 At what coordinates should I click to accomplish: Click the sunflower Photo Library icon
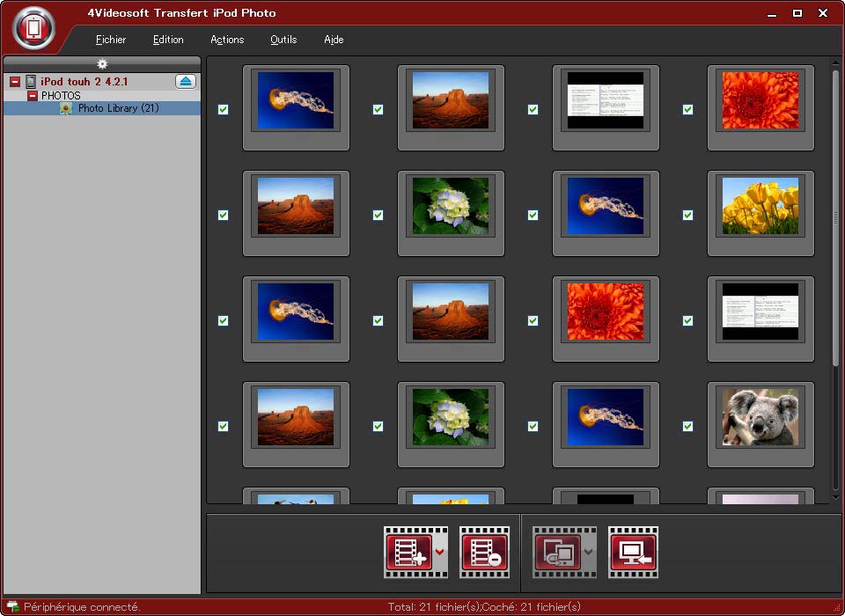coord(66,108)
